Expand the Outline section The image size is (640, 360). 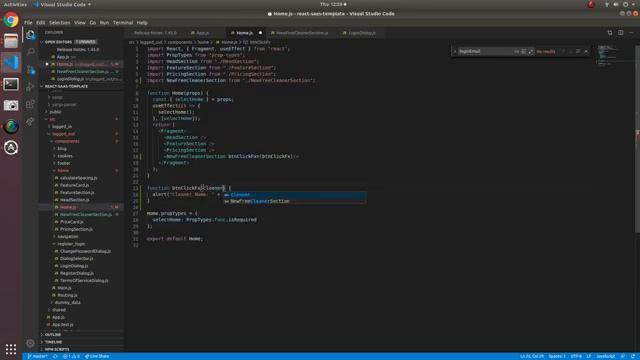click(x=82, y=335)
